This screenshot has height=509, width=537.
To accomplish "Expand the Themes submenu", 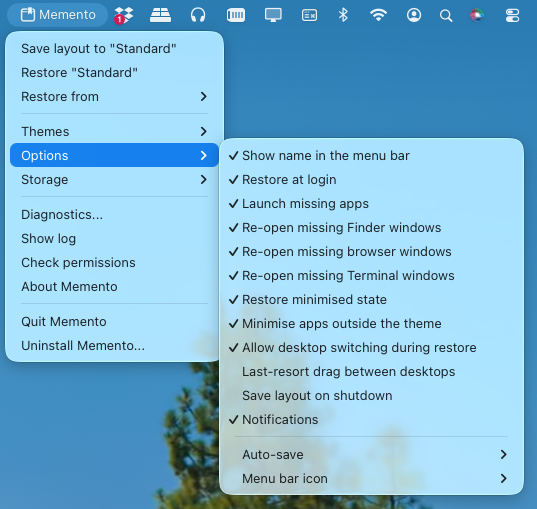I will pyautogui.click(x=114, y=132).
